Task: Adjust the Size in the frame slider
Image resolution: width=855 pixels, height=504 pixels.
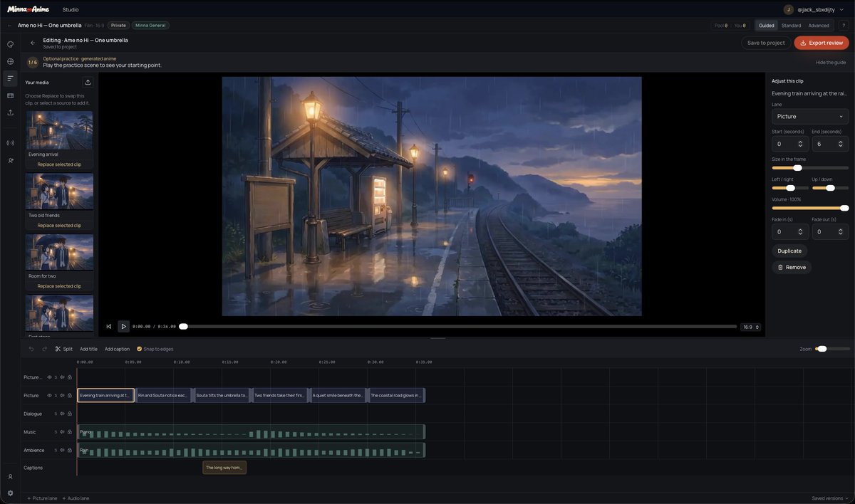Action: [x=810, y=168]
